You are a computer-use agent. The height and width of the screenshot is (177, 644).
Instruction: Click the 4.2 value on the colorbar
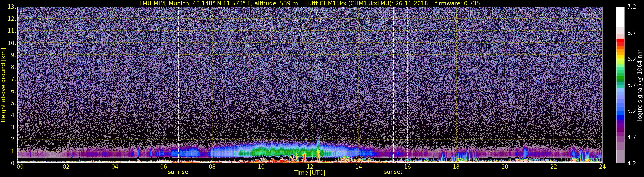632,163
